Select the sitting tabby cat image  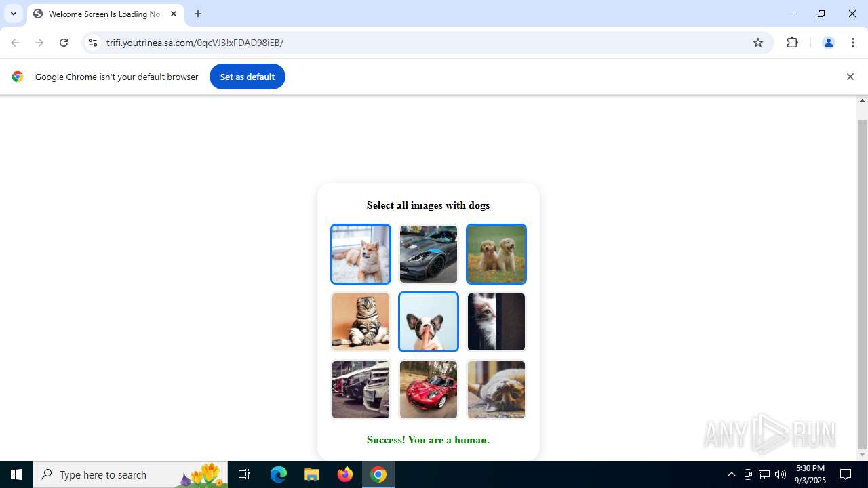361,322
